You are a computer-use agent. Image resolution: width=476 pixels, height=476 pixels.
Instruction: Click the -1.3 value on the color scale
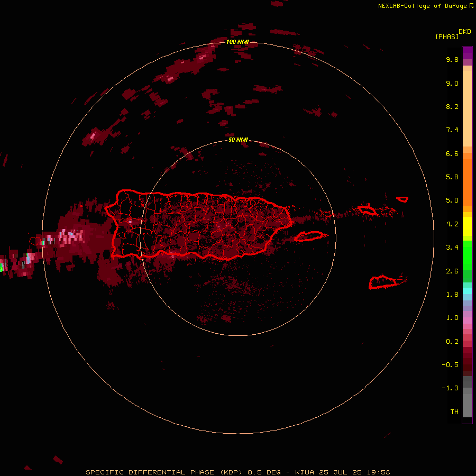450,388
